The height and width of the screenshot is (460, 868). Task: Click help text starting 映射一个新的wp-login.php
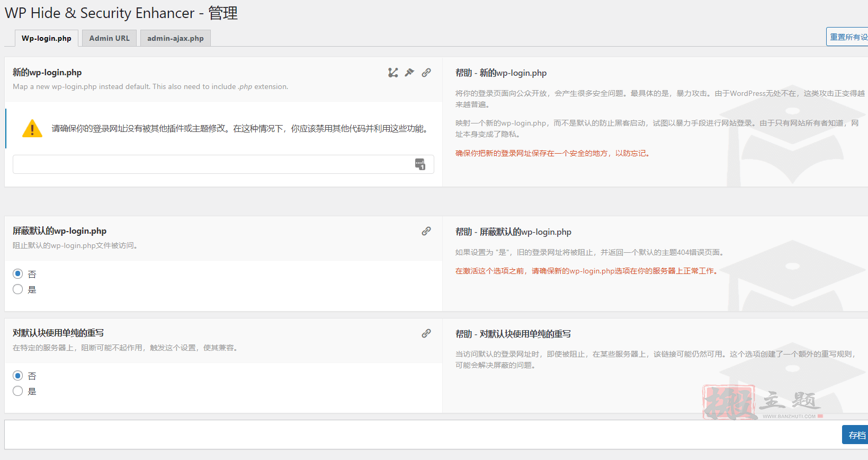pyautogui.click(x=657, y=128)
